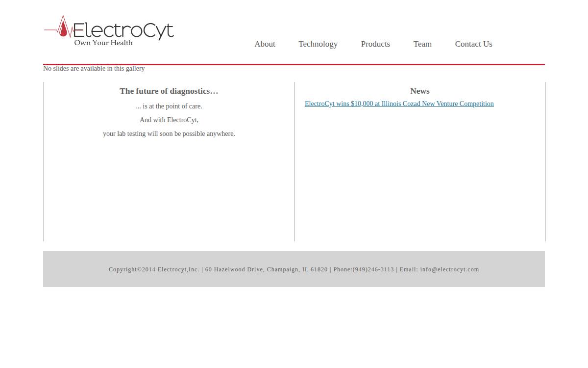Open the About menu item
Screen dimensions: 588x368
[265, 44]
